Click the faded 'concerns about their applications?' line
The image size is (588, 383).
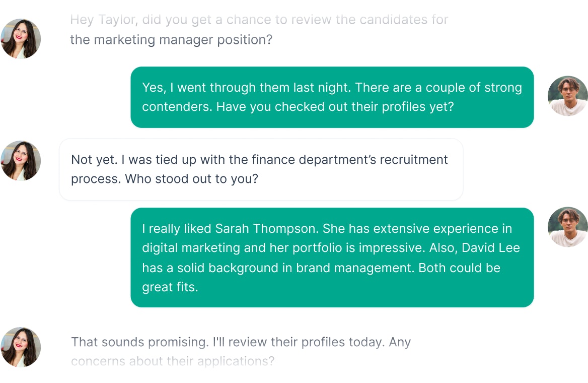[x=173, y=361]
